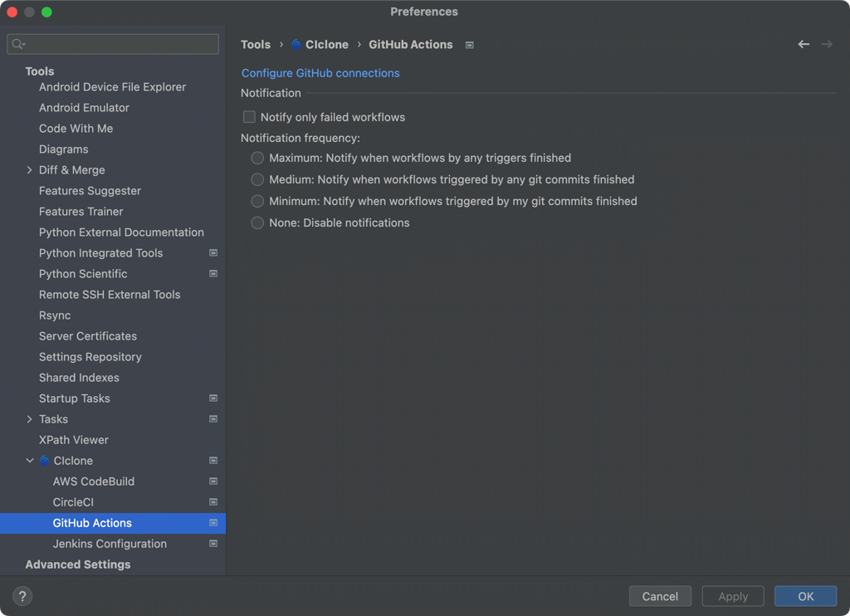850x616 pixels.
Task: Confirm with the OK button
Action: point(805,596)
